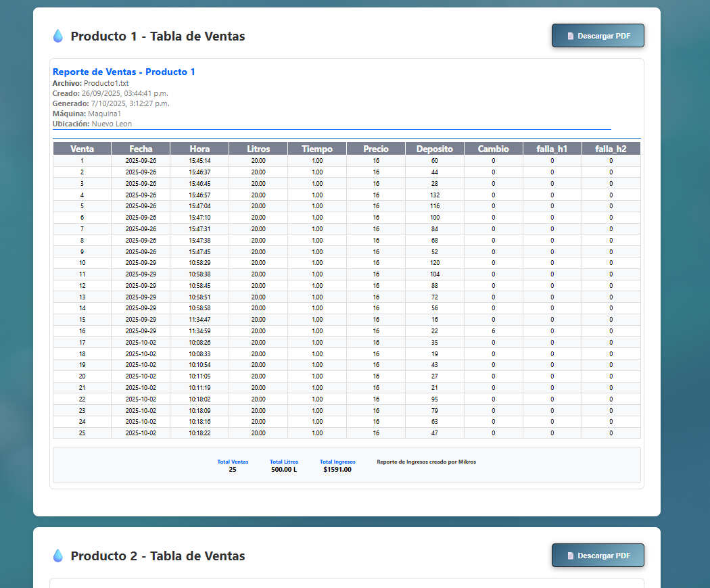This screenshot has width=710, height=588.
Task: Click the Total Ventas summary label
Action: pyautogui.click(x=233, y=462)
